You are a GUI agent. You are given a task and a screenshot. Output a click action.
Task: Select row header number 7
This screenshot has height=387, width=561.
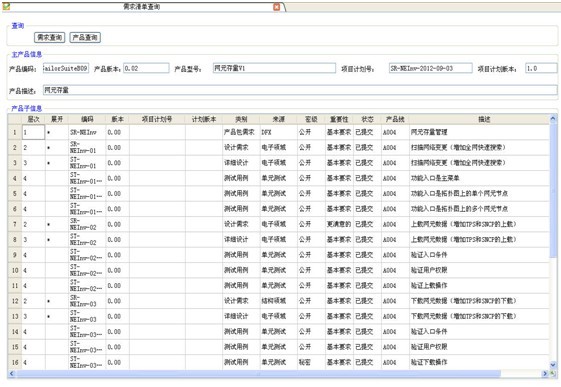[15, 224]
